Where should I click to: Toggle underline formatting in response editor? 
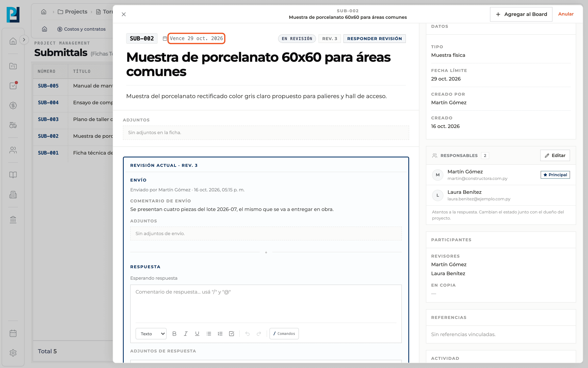(197, 334)
